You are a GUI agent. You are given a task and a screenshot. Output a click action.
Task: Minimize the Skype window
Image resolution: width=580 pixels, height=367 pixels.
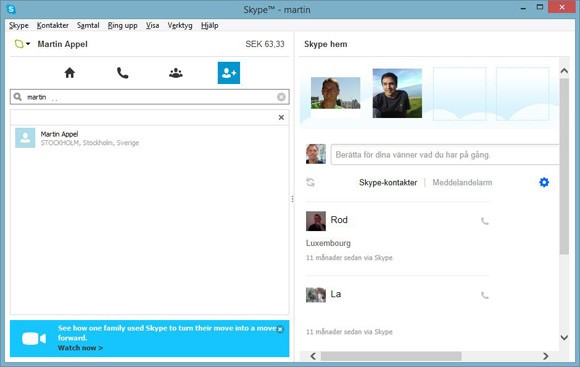click(x=523, y=8)
